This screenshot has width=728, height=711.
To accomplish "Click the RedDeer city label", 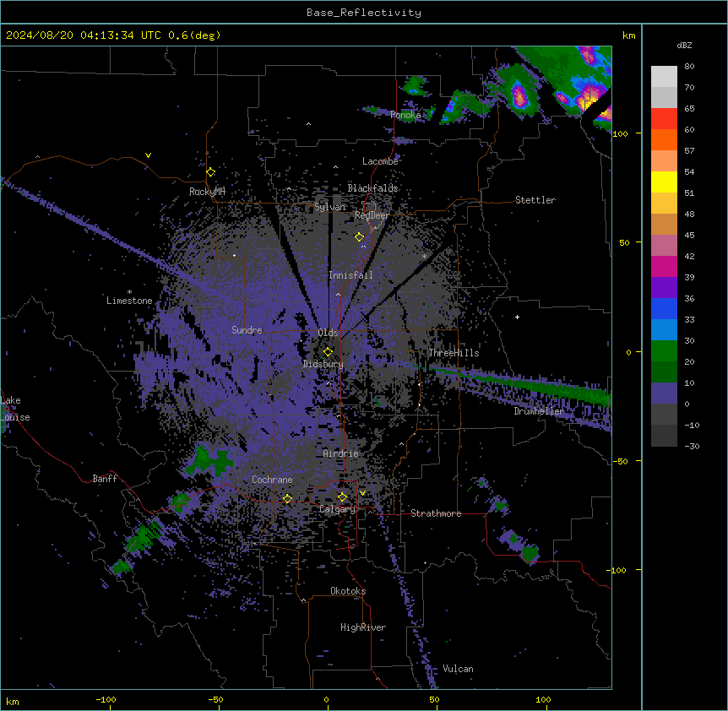I will [x=372, y=215].
